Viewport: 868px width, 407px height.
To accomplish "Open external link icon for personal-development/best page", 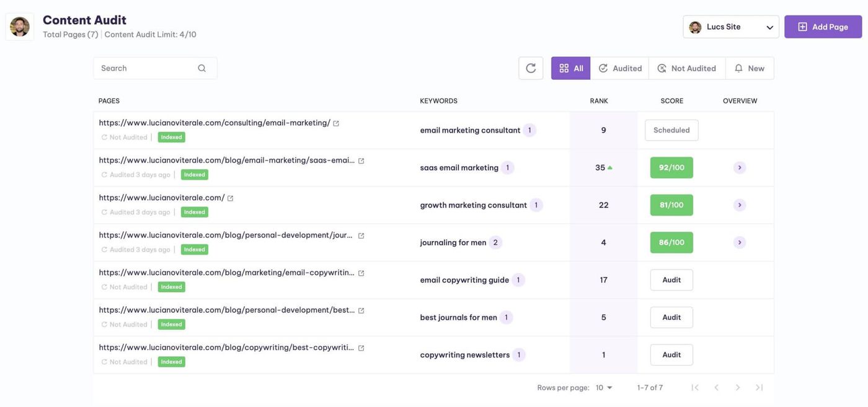I will coord(361,311).
